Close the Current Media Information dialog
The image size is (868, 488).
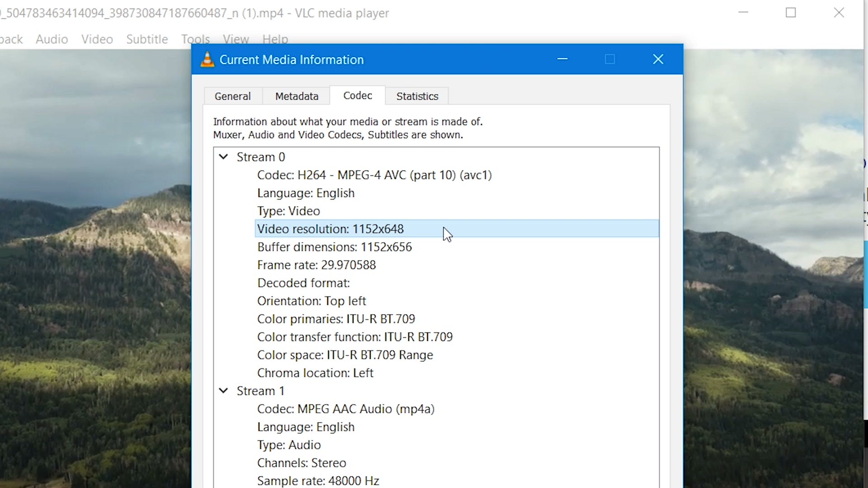[658, 59]
